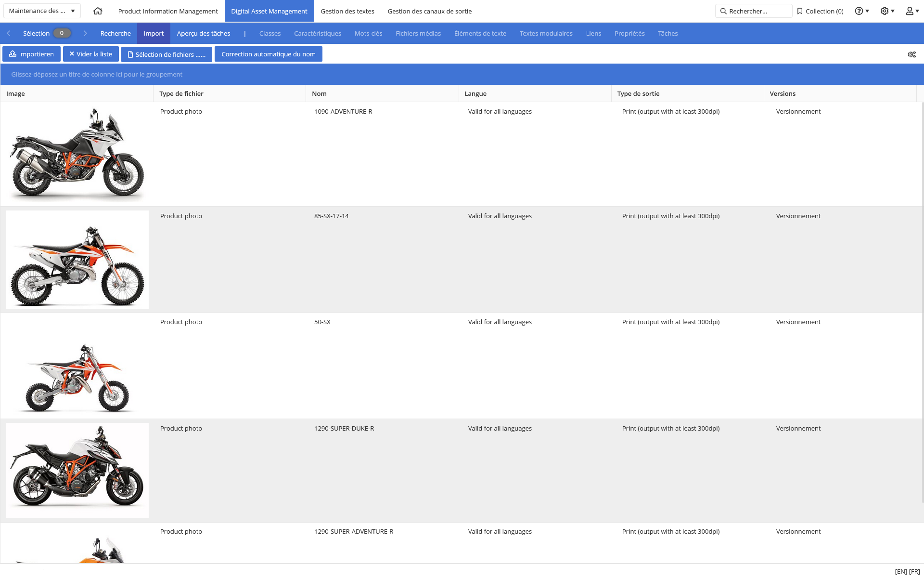Click the right chevron after Sélection

tap(85, 33)
